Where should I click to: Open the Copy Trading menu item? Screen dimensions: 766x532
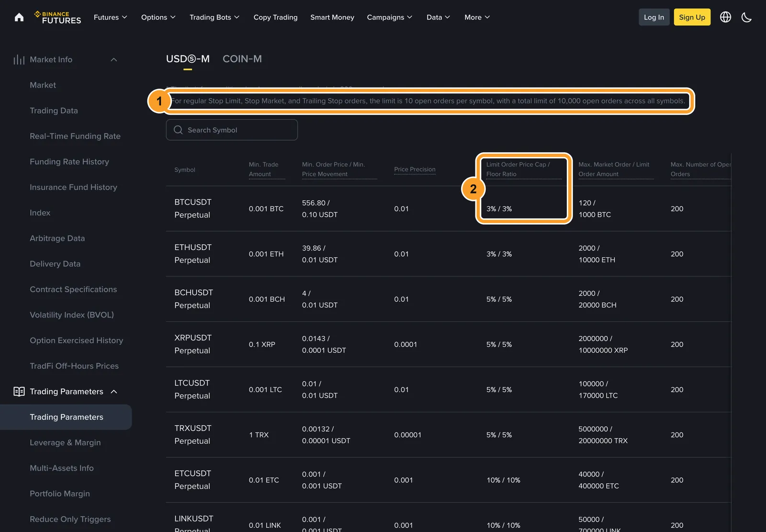(x=275, y=17)
